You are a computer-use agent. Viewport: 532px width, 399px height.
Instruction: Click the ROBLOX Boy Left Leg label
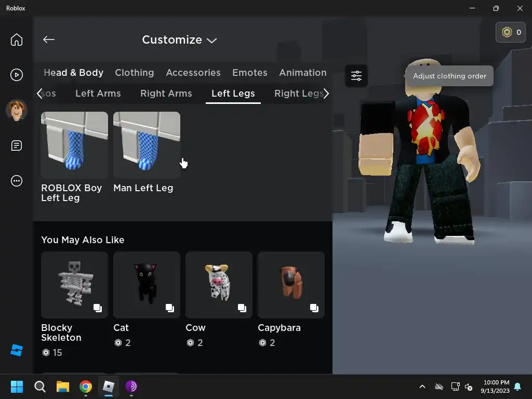coord(71,193)
